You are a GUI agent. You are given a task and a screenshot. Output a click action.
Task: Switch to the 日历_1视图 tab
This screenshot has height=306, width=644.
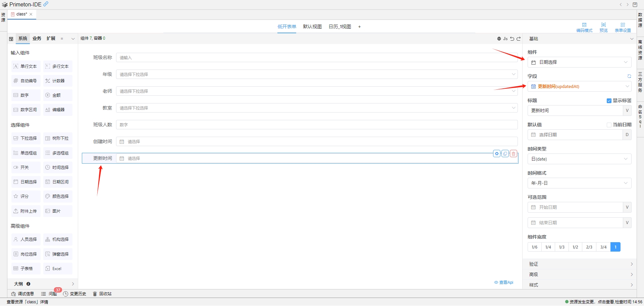pos(339,27)
